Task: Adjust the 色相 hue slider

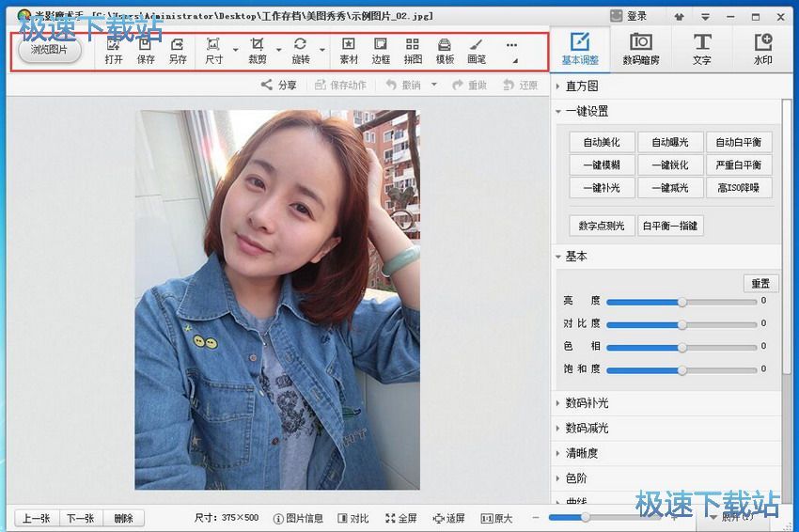Action: pos(681,348)
